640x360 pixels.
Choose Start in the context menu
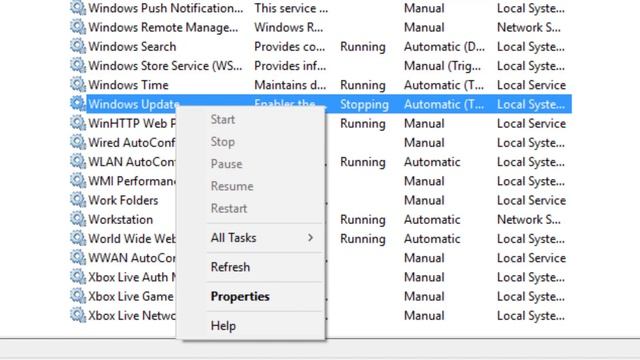point(222,120)
